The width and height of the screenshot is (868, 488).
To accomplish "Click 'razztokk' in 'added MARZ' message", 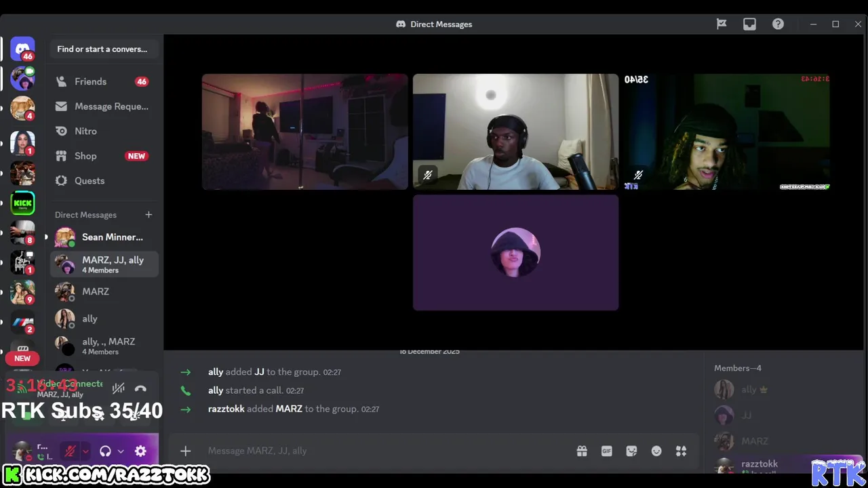I will click(226, 409).
